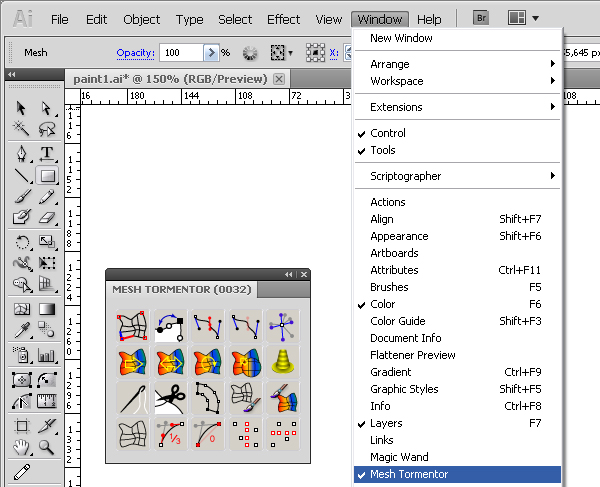Viewport: 600px width, 487px height.
Task: Select the Rectangle tool
Action: [x=47, y=176]
